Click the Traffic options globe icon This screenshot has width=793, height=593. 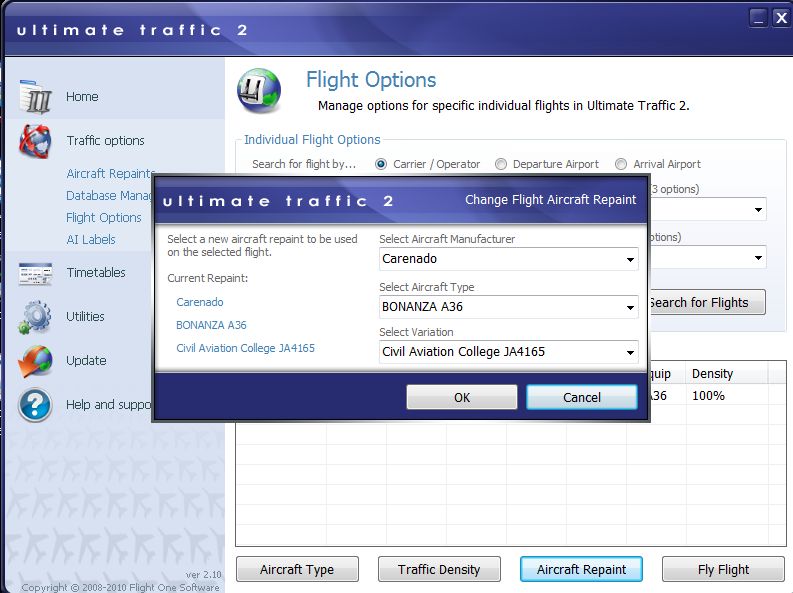point(35,141)
